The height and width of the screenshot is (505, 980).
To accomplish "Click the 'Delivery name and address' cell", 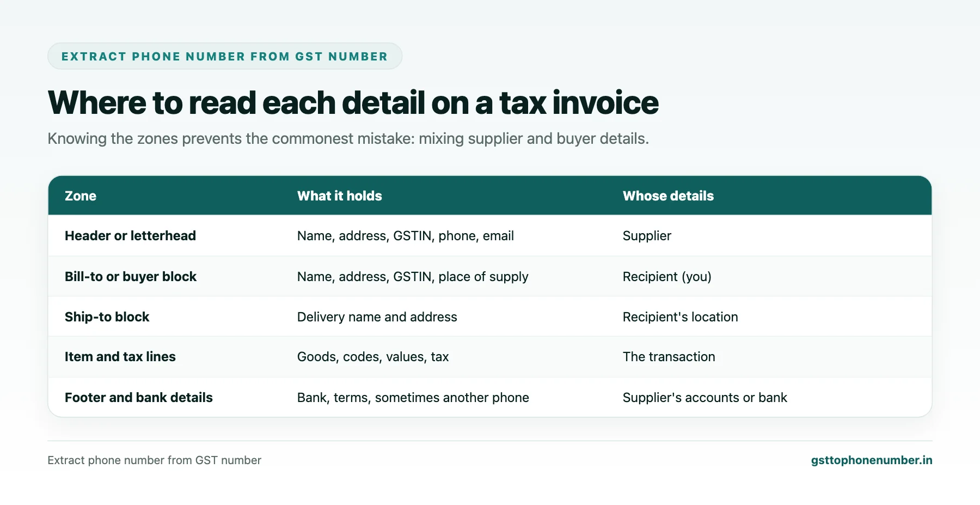I will [x=377, y=317].
